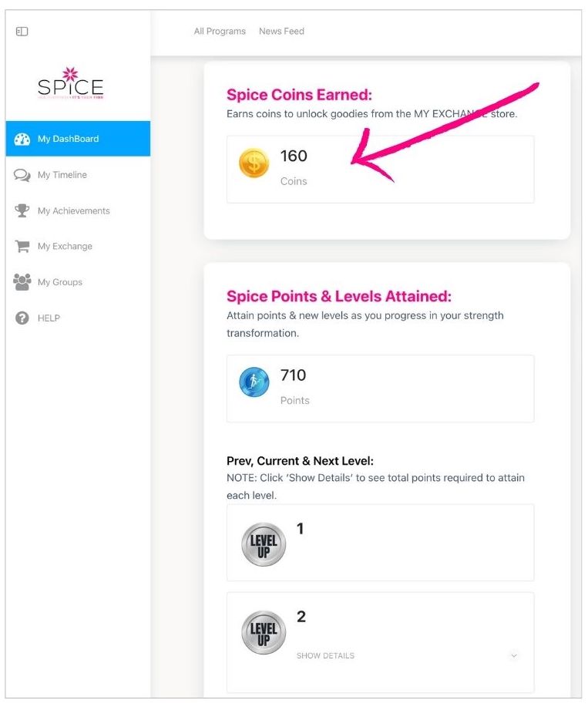
Task: Click the My Timeline chat bubbles icon
Action: (x=22, y=175)
